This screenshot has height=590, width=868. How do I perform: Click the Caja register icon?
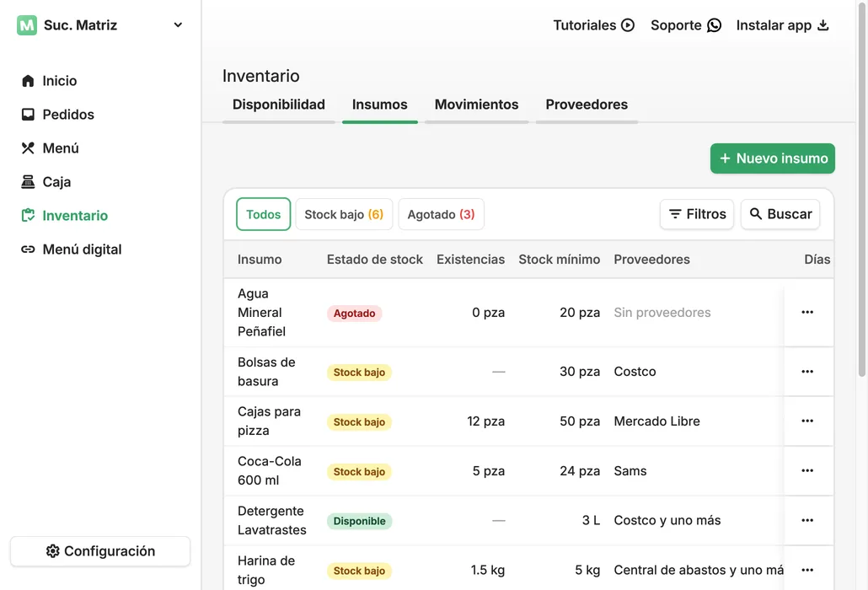[28, 182]
